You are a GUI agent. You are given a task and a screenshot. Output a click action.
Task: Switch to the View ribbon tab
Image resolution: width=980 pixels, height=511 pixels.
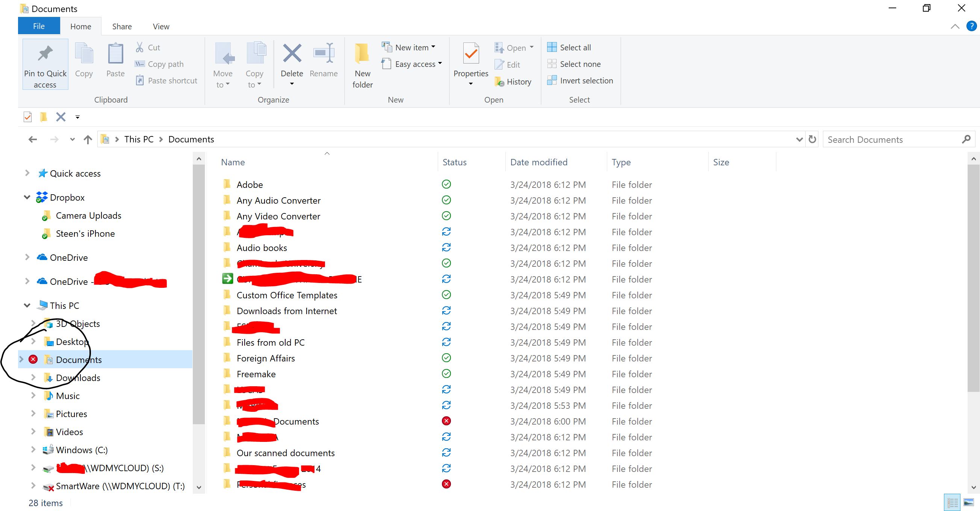click(x=161, y=26)
